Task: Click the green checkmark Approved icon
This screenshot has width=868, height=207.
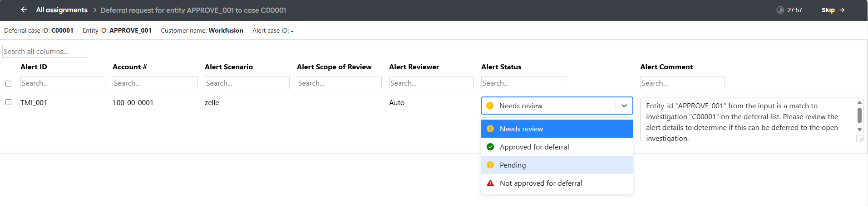Action: click(x=490, y=147)
